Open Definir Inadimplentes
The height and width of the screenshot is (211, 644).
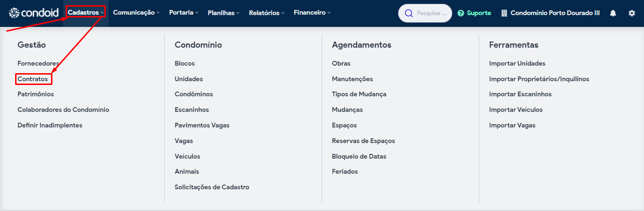pyautogui.click(x=50, y=125)
